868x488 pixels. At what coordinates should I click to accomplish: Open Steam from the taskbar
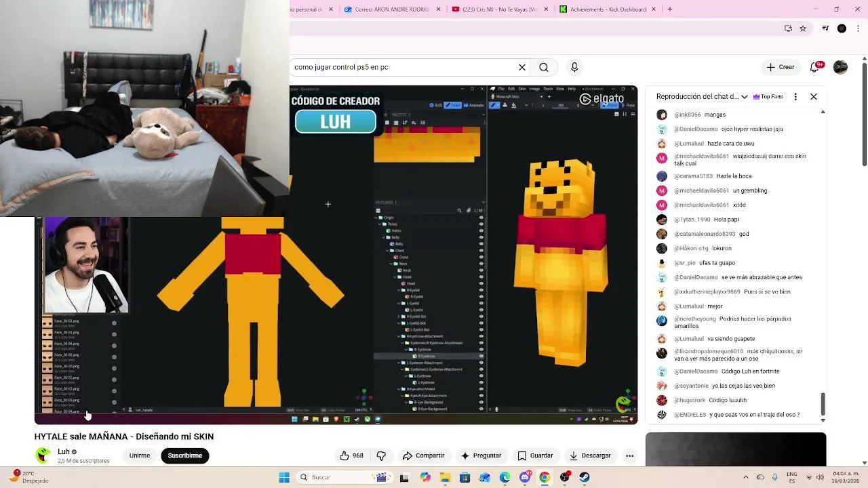[585, 477]
